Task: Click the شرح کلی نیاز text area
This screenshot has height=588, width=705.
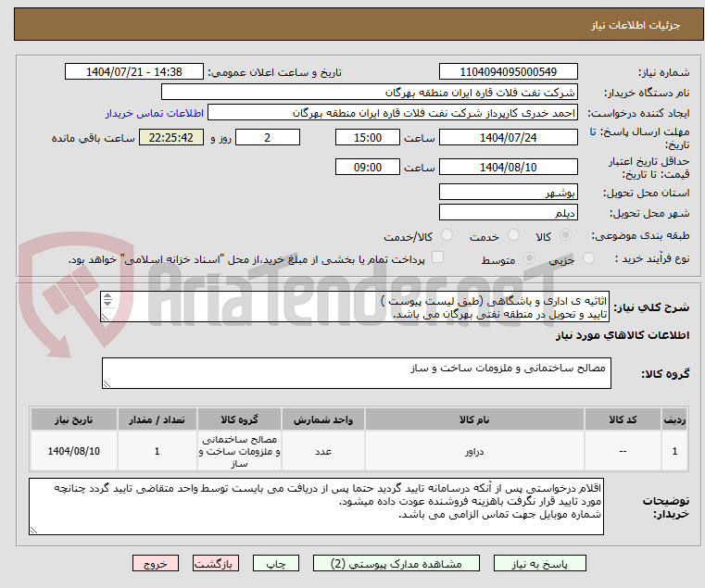Action: (355, 307)
